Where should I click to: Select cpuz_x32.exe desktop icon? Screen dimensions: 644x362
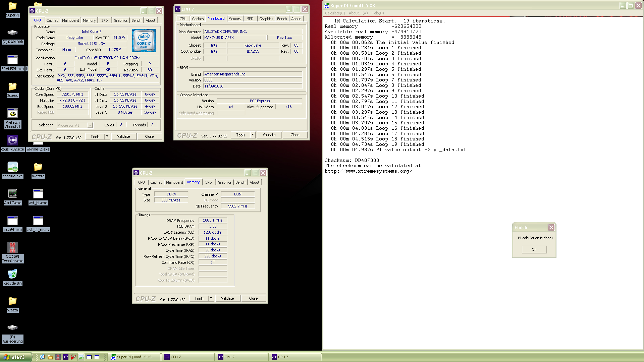point(12,143)
